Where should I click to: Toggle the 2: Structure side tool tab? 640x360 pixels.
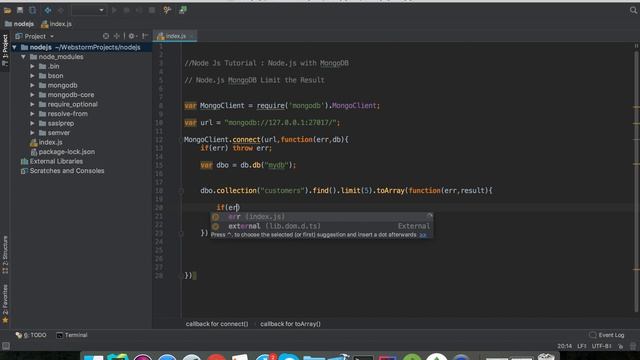5,255
